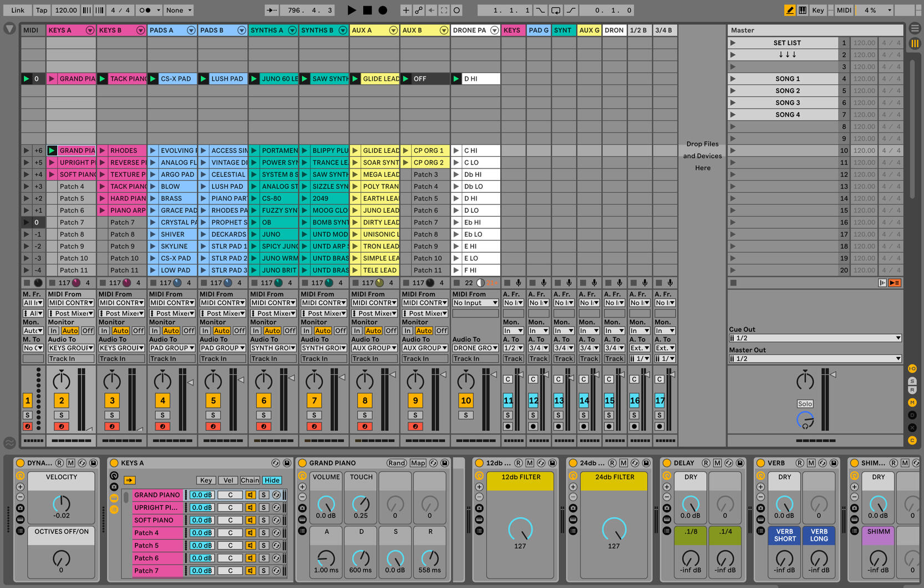The image size is (924, 588).
Task: Open KEYS A Audio To dropdown
Action: (71, 348)
